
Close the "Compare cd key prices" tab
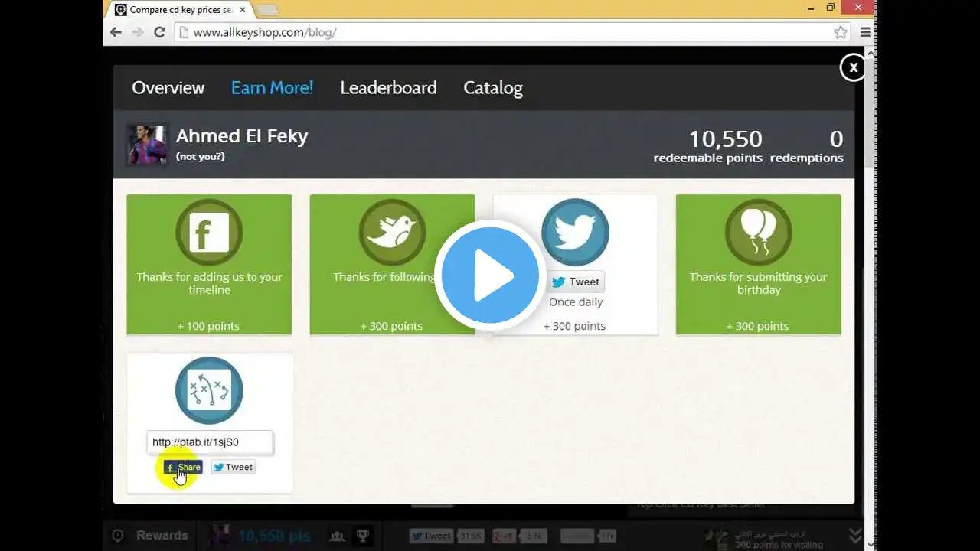pyautogui.click(x=242, y=10)
